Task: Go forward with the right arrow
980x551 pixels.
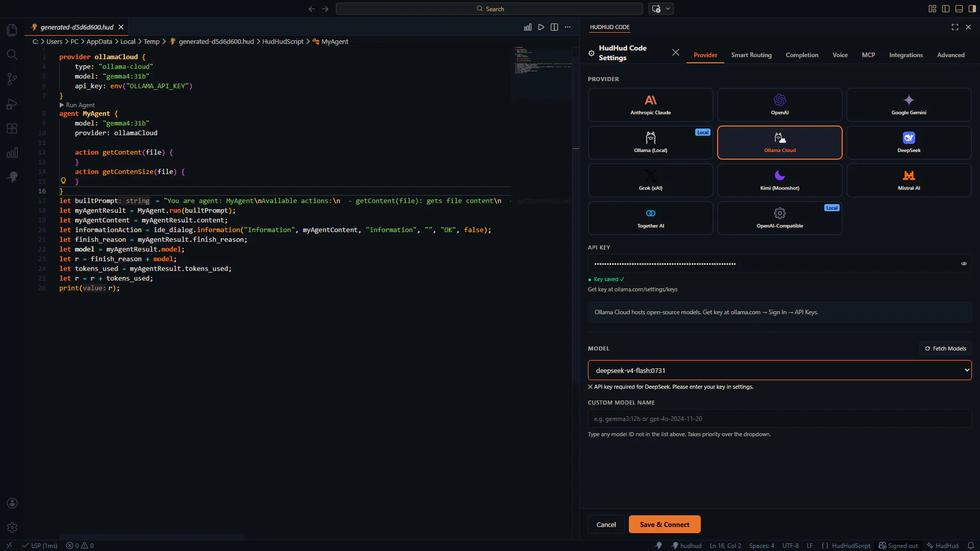Action: tap(325, 9)
